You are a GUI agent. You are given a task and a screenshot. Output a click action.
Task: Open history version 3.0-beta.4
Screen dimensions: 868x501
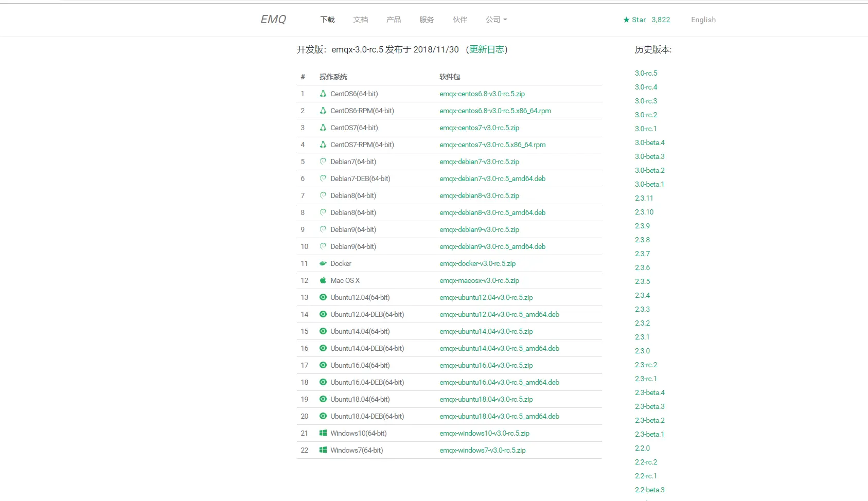coord(650,142)
